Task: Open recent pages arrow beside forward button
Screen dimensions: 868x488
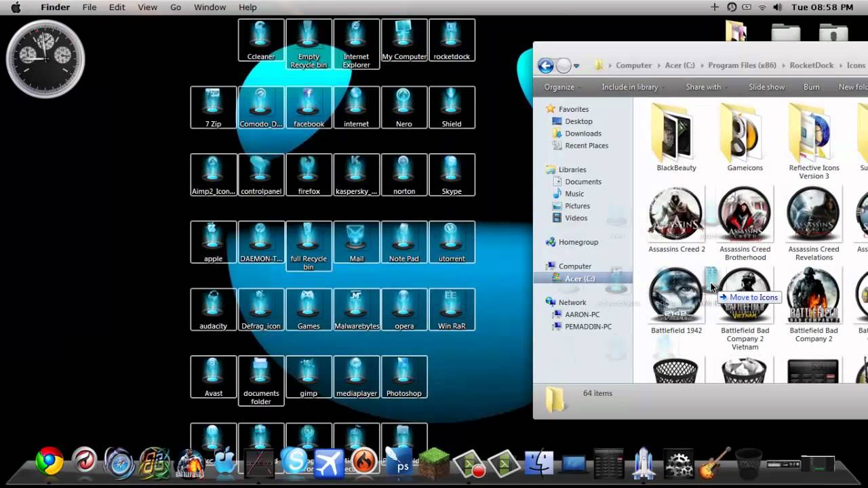Action: tap(576, 66)
